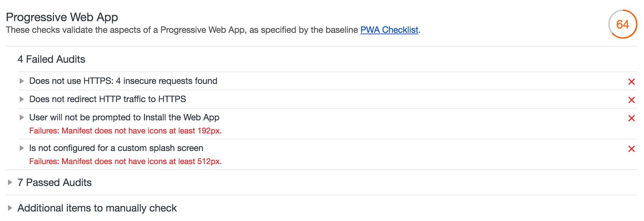The height and width of the screenshot is (221, 644).
Task: Click 'User will not be prompted' audit text
Action: (x=124, y=117)
